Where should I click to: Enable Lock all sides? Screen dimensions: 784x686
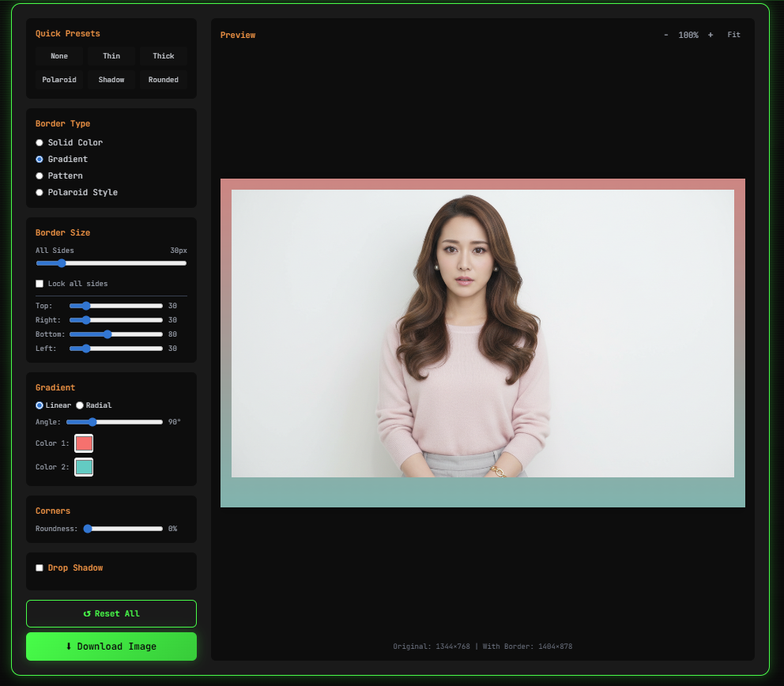coord(40,283)
